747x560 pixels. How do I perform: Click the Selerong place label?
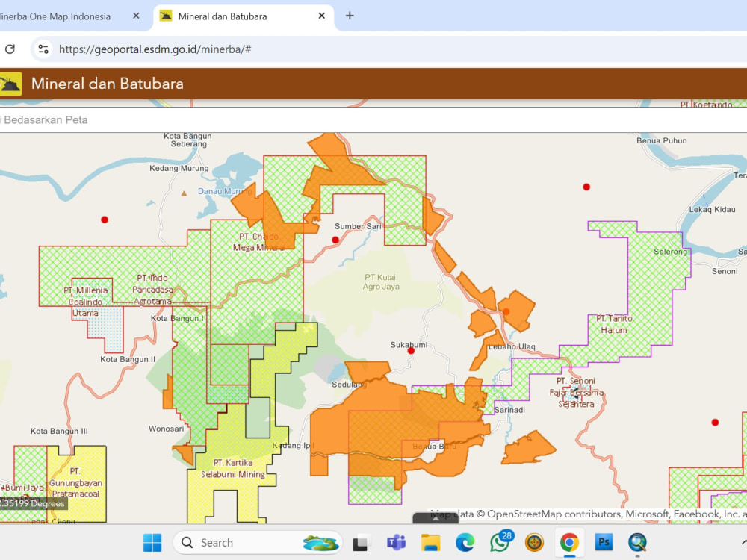pyautogui.click(x=670, y=252)
